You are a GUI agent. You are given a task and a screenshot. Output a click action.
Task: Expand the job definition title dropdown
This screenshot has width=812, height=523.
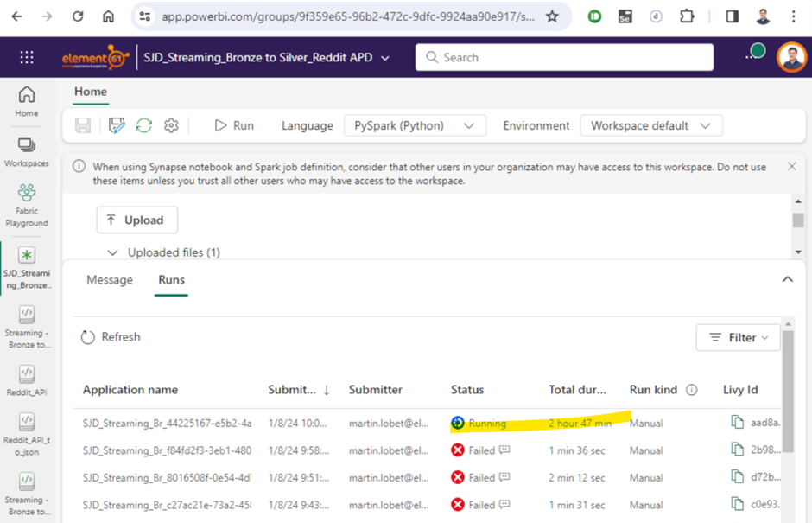click(x=385, y=58)
